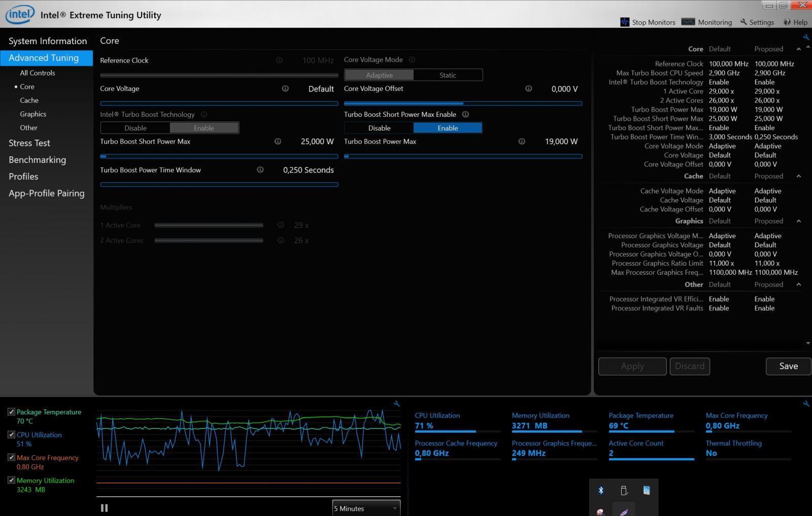812x516 pixels.
Task: Select Other under Advanced Tuning
Action: [28, 128]
